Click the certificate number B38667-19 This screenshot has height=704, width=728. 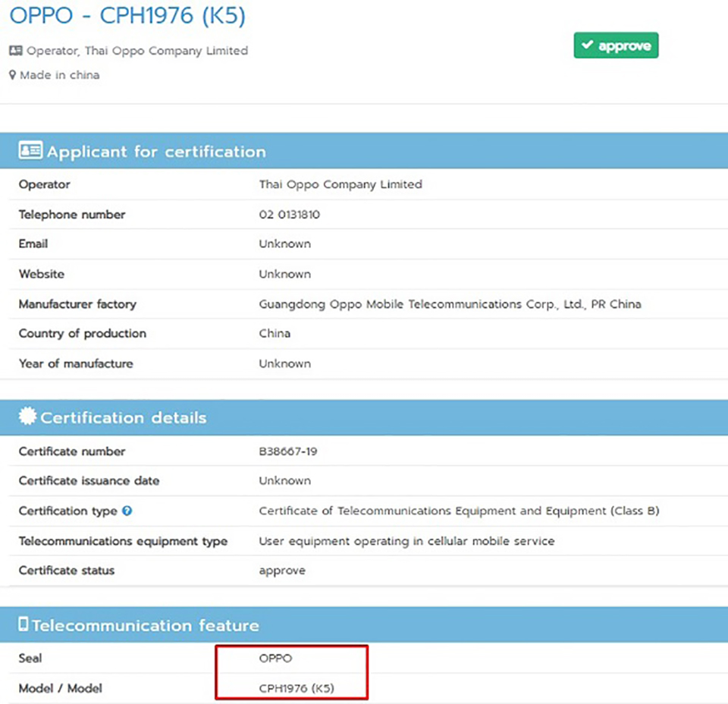[x=288, y=451]
